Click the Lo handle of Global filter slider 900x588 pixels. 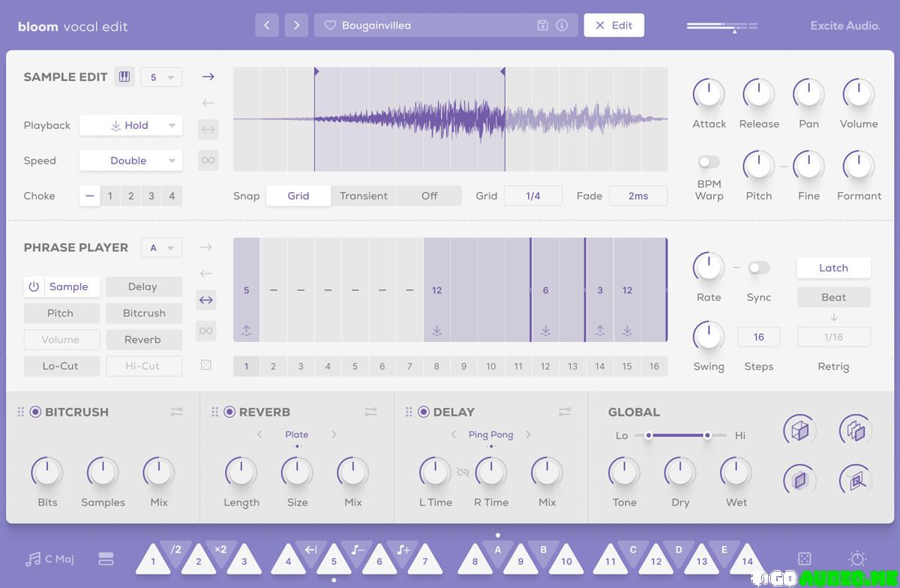(649, 435)
